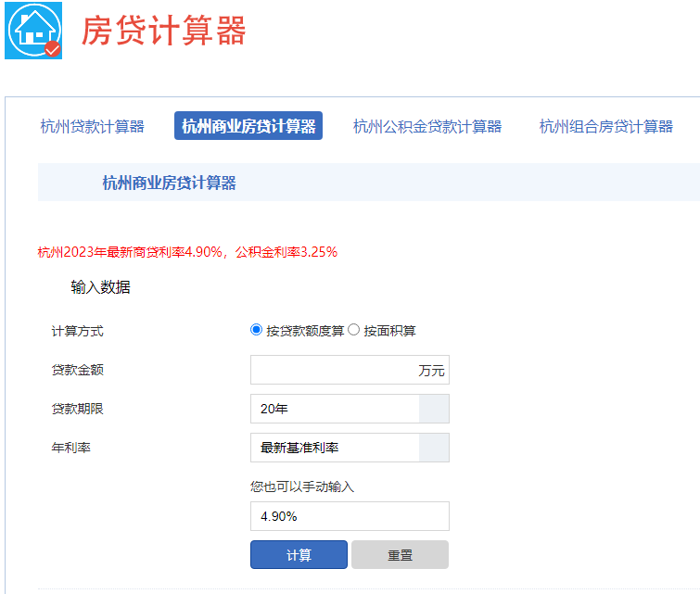The width and height of the screenshot is (700, 594).
Task: Click the 贷款期限 label
Action: [78, 409]
